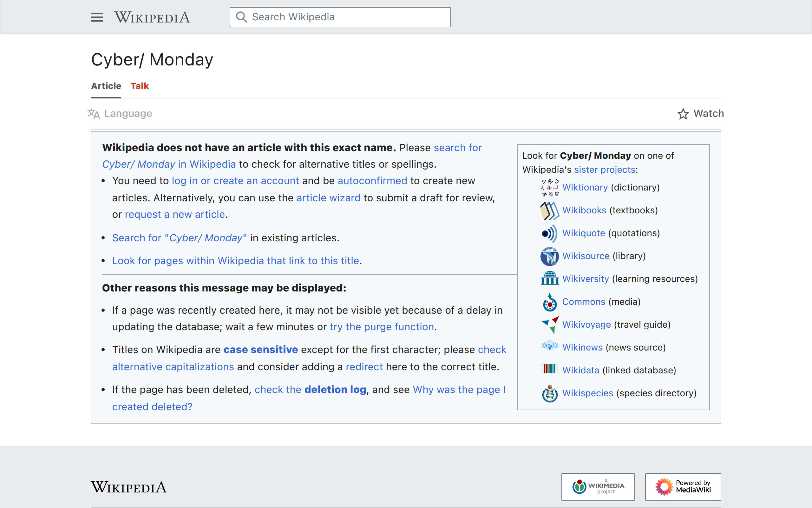Open the Wikispecies text link

587,393
